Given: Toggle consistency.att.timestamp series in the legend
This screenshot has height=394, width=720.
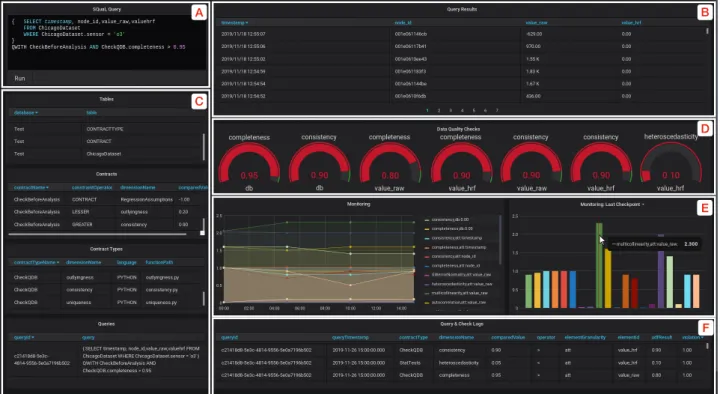Looking at the screenshot, I should (456, 238).
